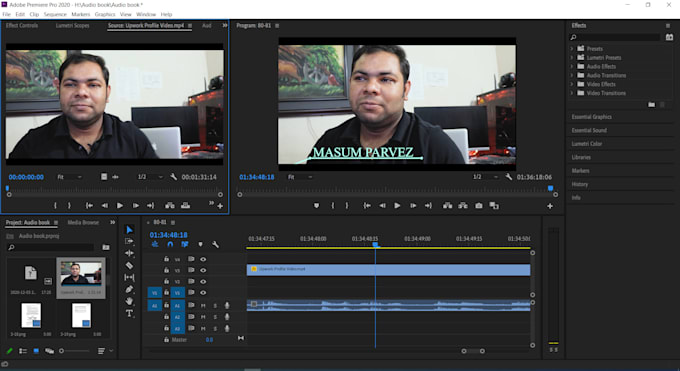This screenshot has width=680, height=371.
Task: Open the History panel
Action: [x=580, y=184]
